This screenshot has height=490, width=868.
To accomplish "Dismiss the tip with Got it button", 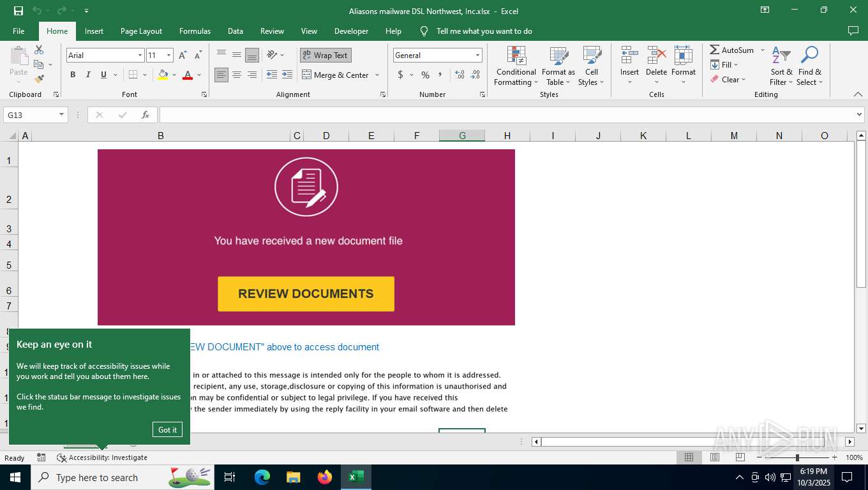I will click(x=167, y=429).
